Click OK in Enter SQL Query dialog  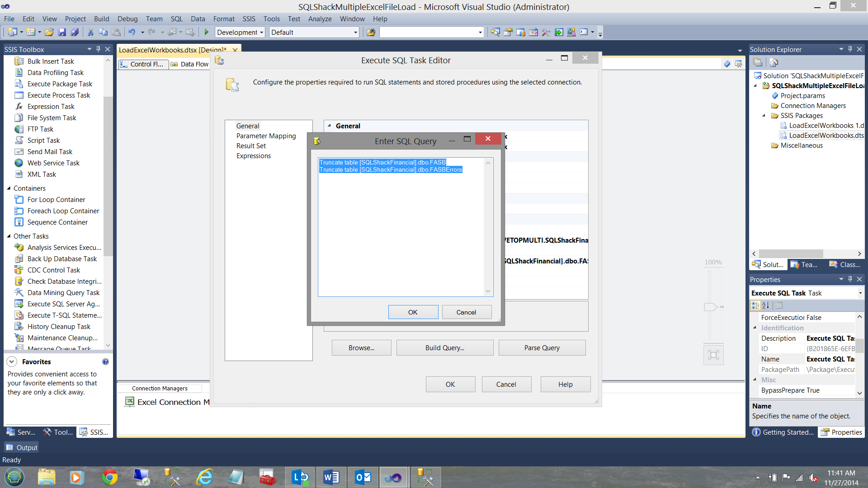click(x=413, y=312)
